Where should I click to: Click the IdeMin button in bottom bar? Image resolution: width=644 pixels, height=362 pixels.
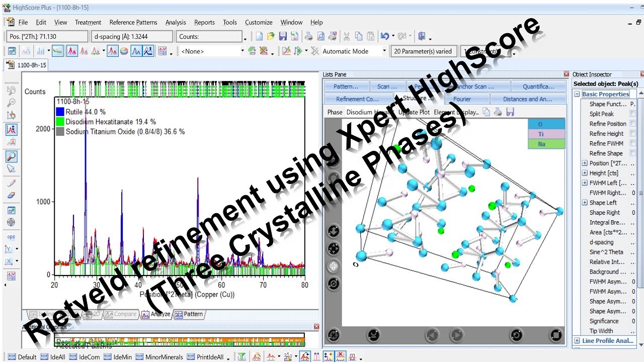point(118,357)
